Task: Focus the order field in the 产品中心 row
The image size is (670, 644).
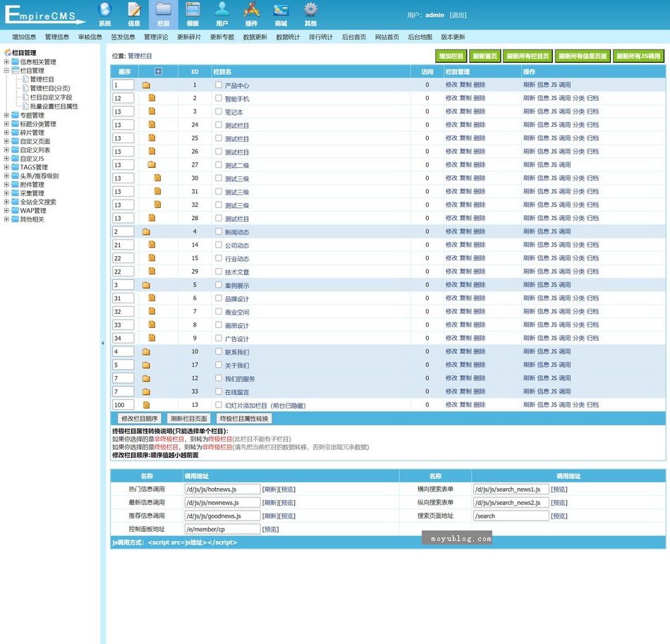Action: pos(123,85)
